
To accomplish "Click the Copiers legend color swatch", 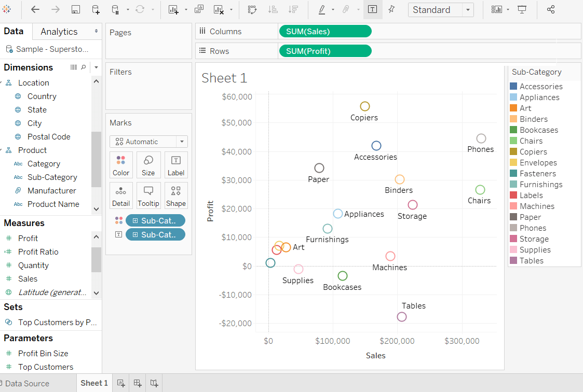I will coord(513,151).
